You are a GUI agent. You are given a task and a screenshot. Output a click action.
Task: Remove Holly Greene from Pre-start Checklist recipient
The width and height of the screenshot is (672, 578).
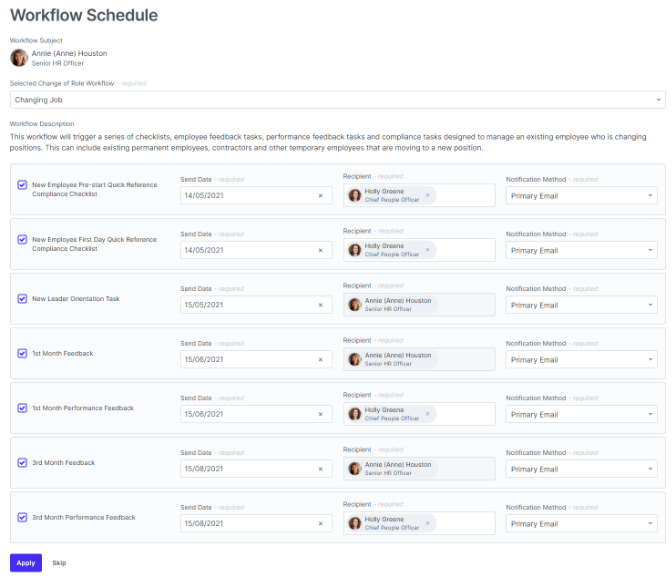pyautogui.click(x=427, y=196)
